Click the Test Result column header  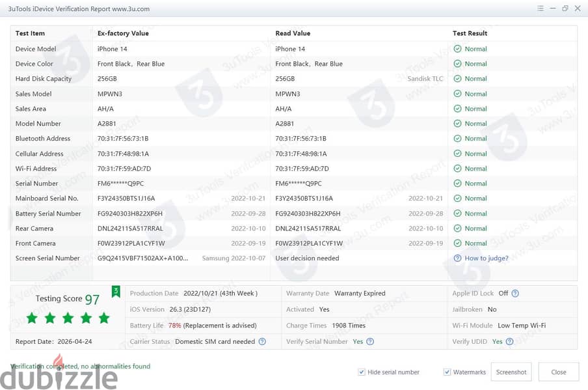click(470, 33)
